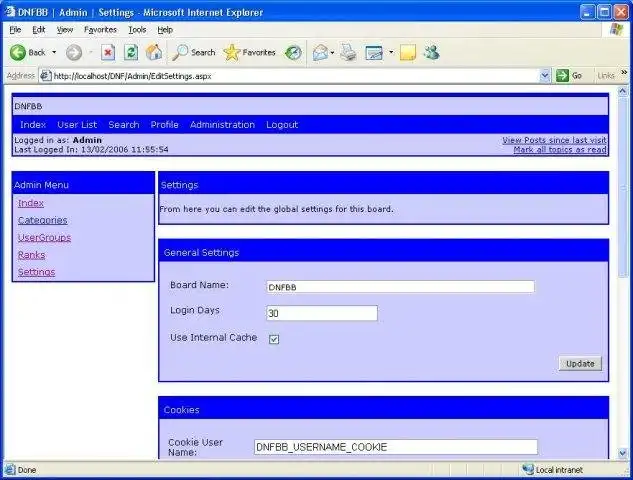633x480 pixels.
Task: Open the Tools menu
Action: point(137,29)
